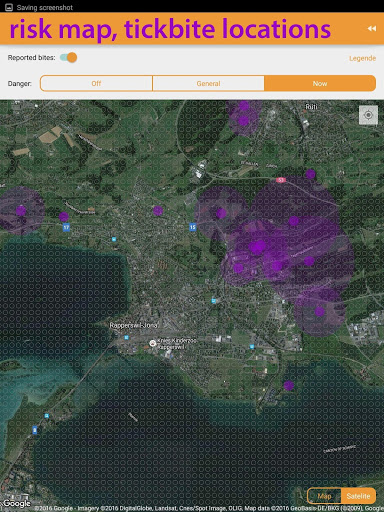Tap the tick bite marker south near the lake shore
This screenshot has width=384, height=512.
[289, 385]
